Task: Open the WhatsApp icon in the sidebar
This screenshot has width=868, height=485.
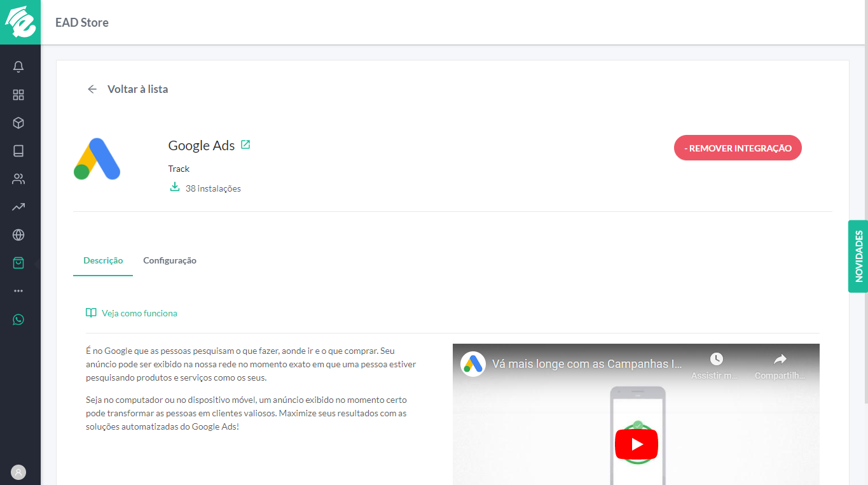Action: point(18,319)
